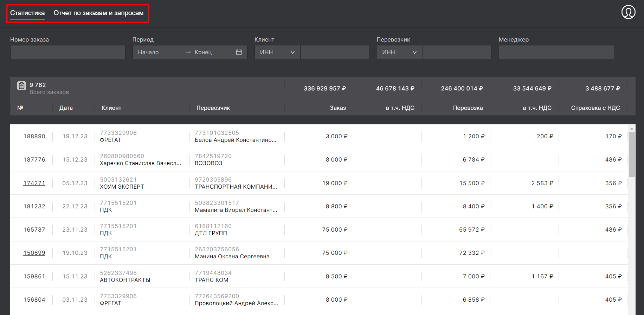Screen dimensions: 644x315
Task: Click transport amount 72 332 ₽
Action: [472, 253]
